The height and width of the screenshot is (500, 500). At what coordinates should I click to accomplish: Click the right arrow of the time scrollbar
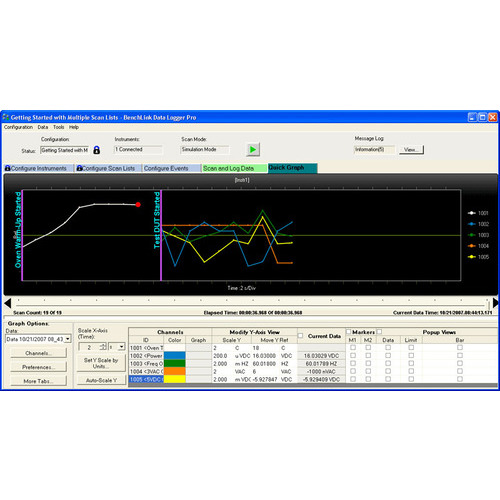tap(495, 303)
